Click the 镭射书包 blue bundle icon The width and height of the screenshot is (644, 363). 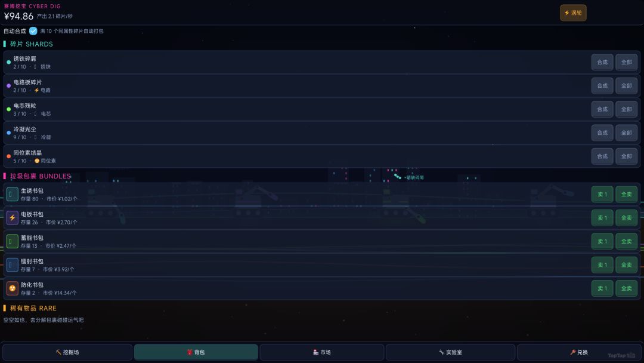coord(13,264)
